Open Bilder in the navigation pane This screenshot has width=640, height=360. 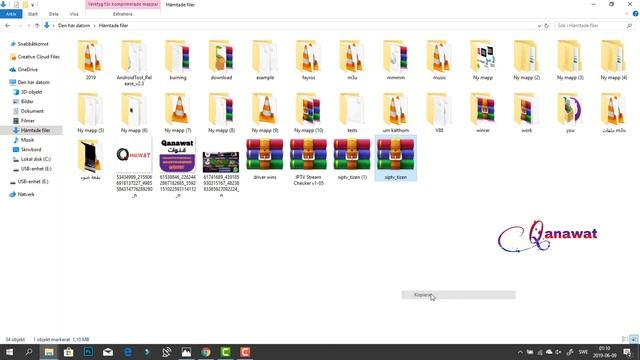(27, 101)
